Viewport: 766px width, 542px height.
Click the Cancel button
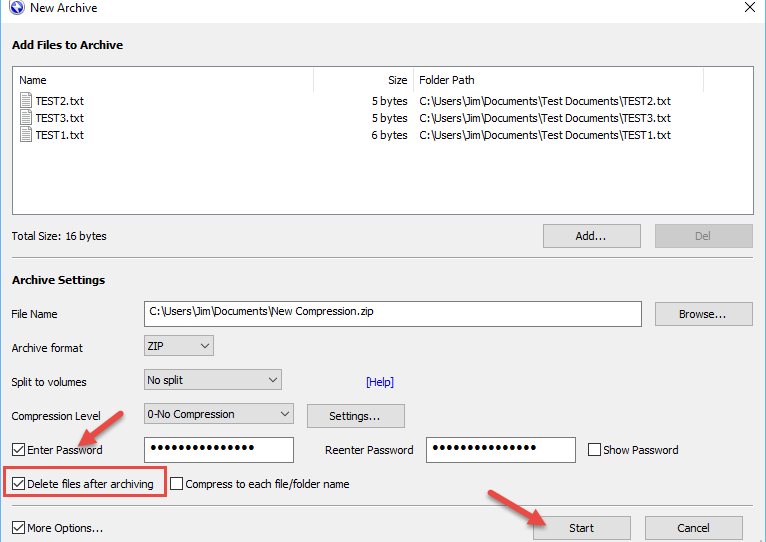(694, 528)
